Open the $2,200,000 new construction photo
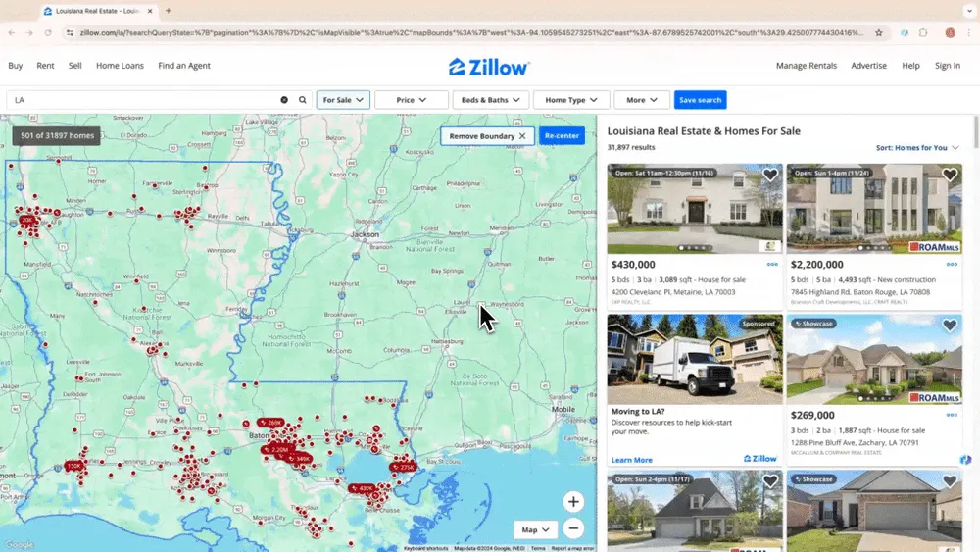Image resolution: width=980 pixels, height=552 pixels. 874,209
